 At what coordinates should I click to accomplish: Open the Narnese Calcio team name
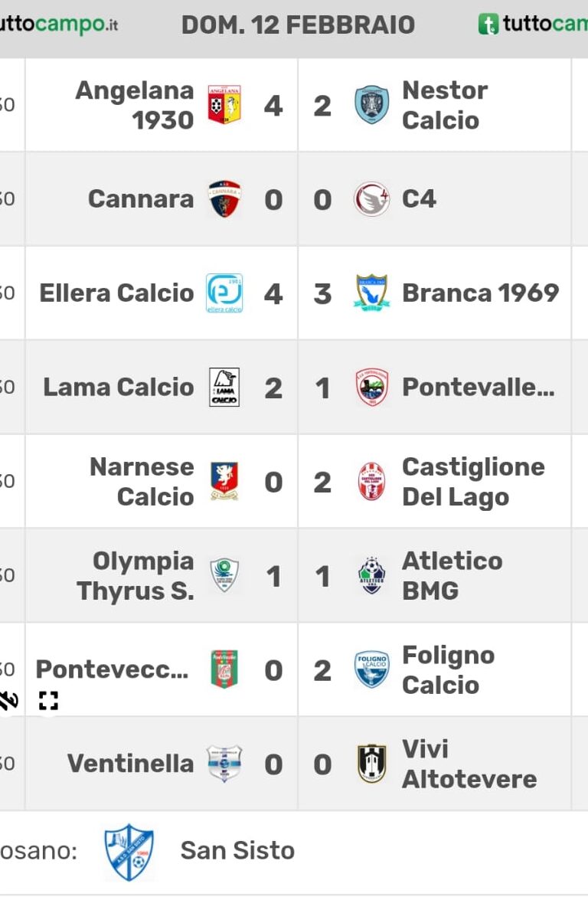pyautogui.click(x=142, y=482)
